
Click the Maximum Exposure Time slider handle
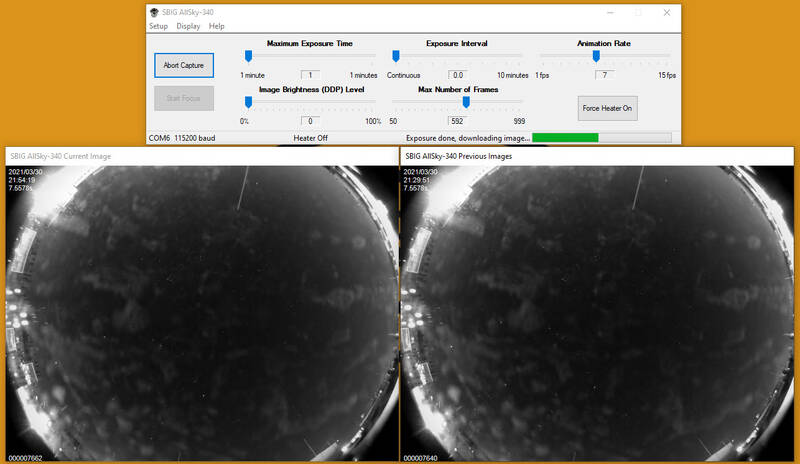click(x=248, y=56)
